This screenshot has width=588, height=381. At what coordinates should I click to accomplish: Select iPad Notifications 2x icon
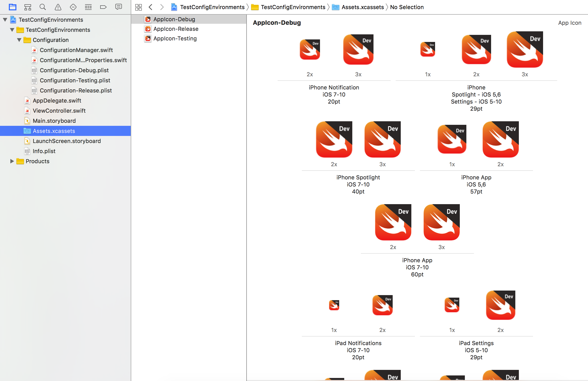click(383, 305)
